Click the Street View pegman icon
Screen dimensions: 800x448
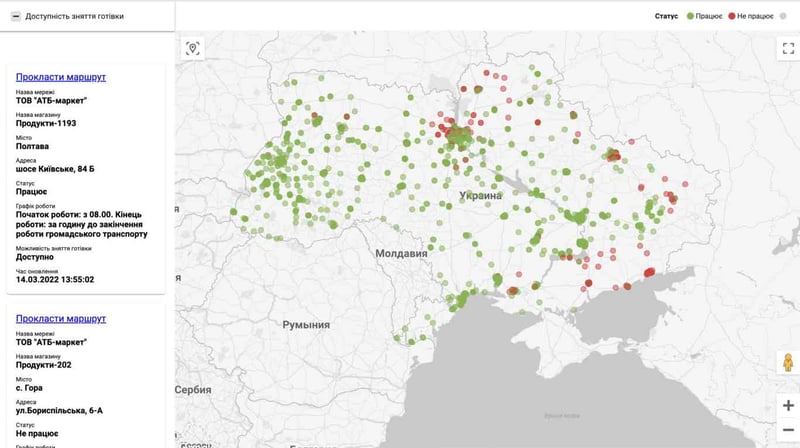787,363
